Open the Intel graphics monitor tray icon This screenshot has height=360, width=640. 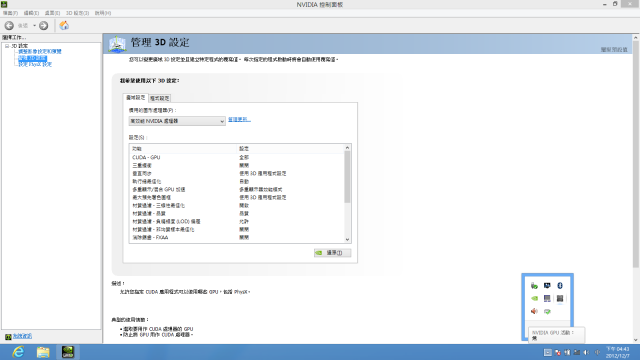[547, 286]
